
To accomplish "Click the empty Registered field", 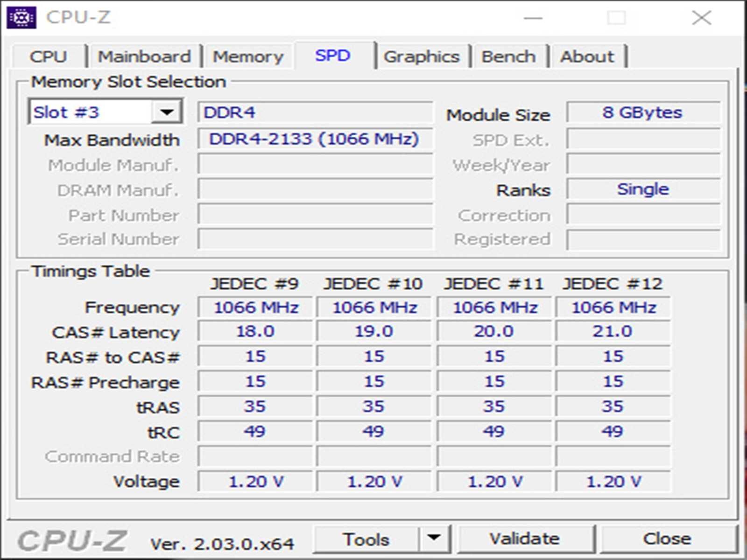I will click(643, 239).
